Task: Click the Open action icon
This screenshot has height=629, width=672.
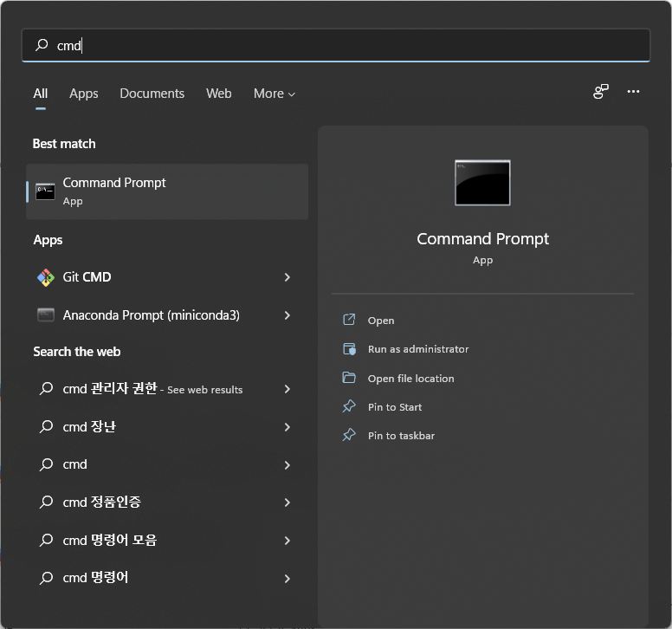Action: [349, 320]
